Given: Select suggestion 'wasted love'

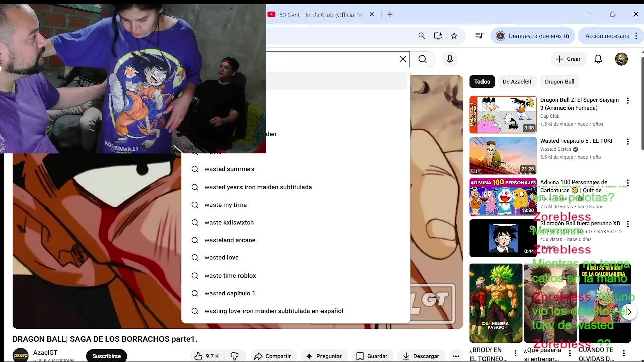Looking at the screenshot, I should pyautogui.click(x=296, y=258).
